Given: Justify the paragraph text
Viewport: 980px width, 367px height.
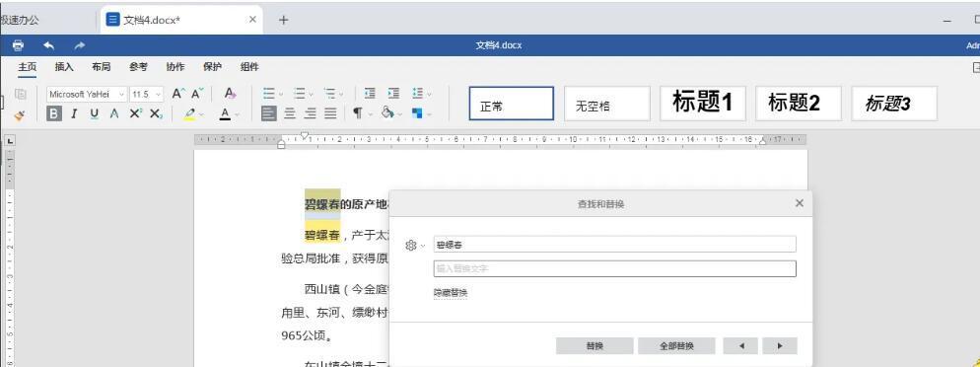Looking at the screenshot, I should (330, 113).
